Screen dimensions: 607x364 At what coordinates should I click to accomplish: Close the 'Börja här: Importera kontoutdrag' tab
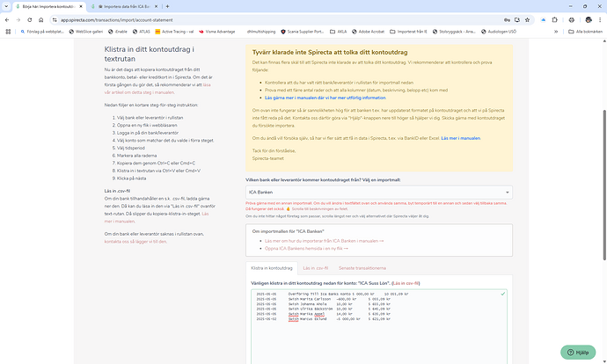pos(81,6)
